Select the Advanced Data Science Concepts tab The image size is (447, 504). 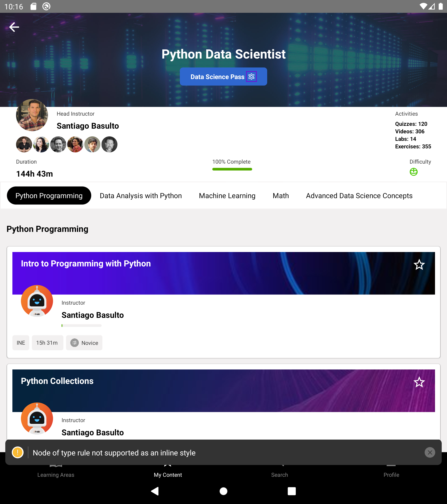[x=359, y=196]
